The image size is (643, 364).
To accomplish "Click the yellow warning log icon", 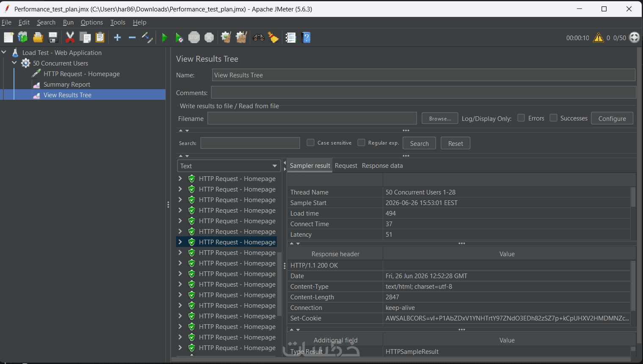I will [x=598, y=38].
